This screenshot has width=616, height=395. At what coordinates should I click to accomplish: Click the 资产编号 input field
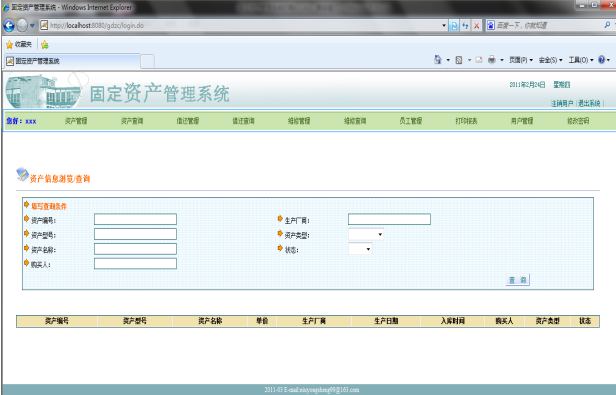coord(136,219)
